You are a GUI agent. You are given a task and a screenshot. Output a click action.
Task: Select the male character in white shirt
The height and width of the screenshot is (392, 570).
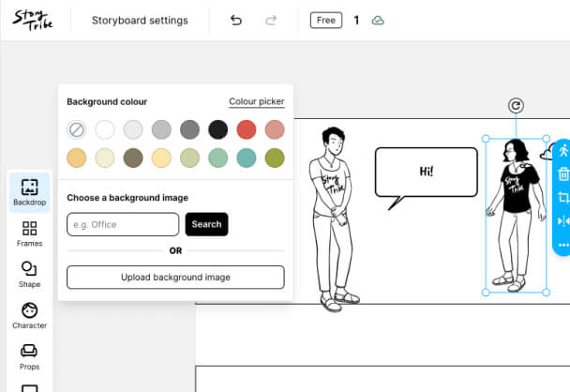(x=333, y=219)
